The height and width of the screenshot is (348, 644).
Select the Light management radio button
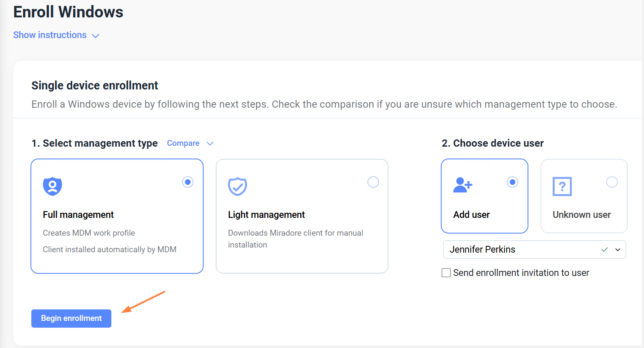tap(373, 182)
